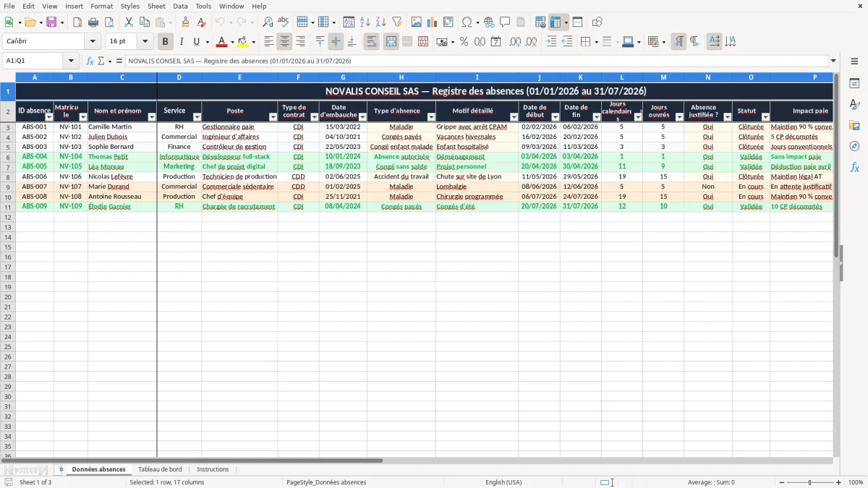Toggle the AutoFilter funnel icon
868x488 pixels.
pyautogui.click(x=396, y=22)
